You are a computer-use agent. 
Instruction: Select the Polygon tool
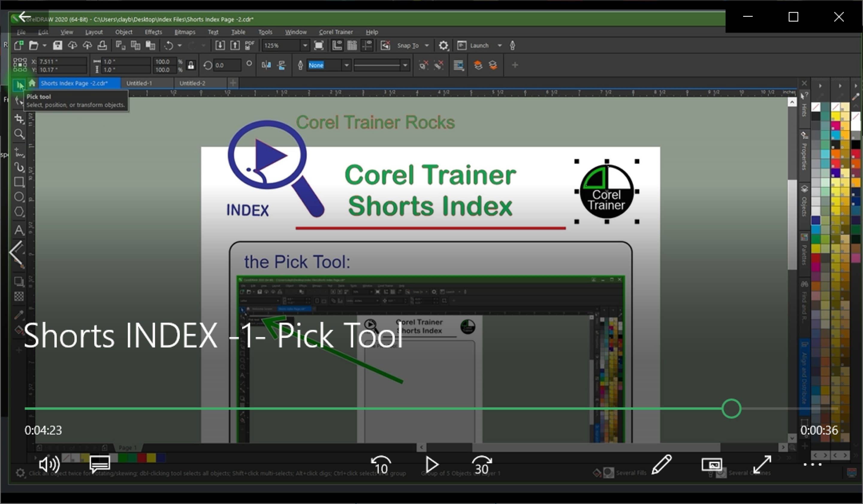19,212
